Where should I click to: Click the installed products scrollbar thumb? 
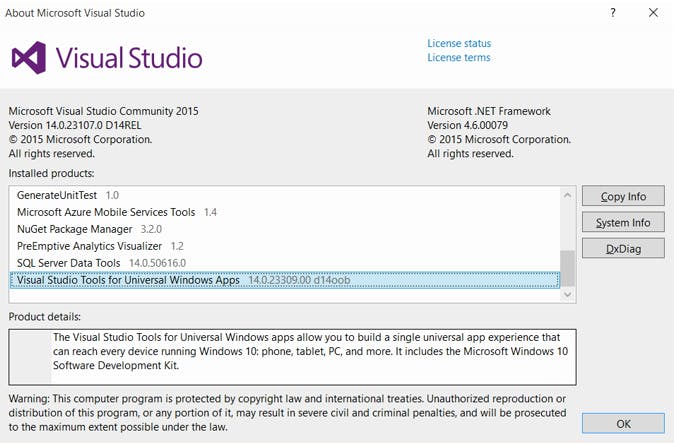568,267
